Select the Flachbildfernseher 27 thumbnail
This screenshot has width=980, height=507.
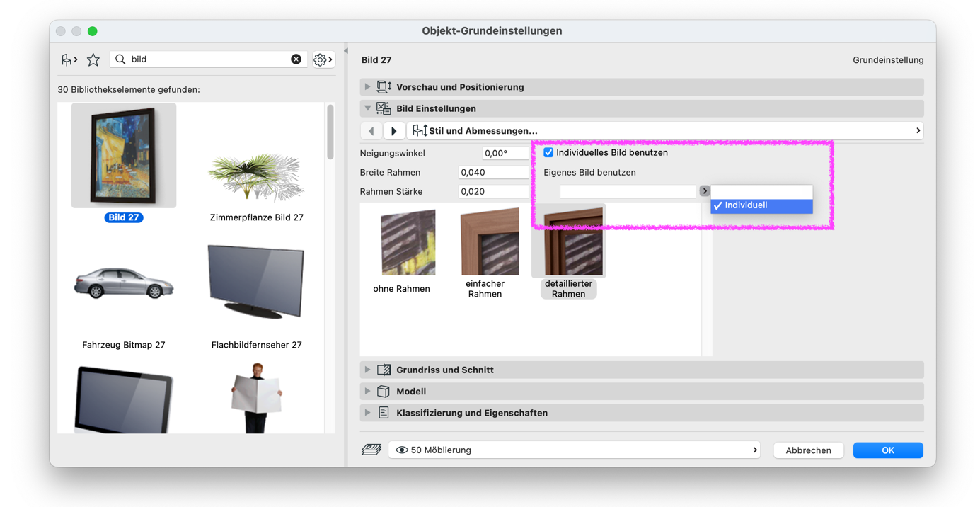[x=256, y=281]
